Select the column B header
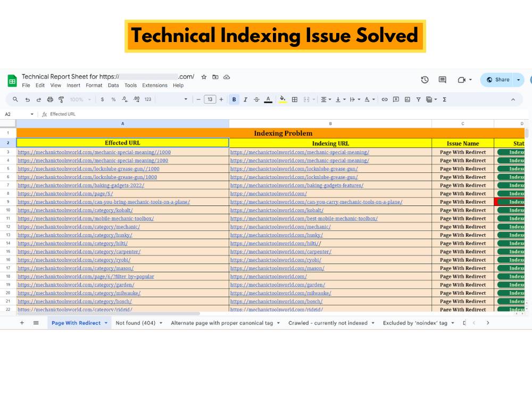This screenshot has height=399, width=532. tap(330, 124)
